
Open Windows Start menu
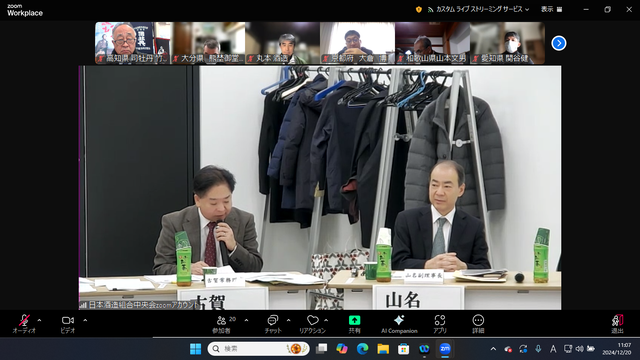196,349
